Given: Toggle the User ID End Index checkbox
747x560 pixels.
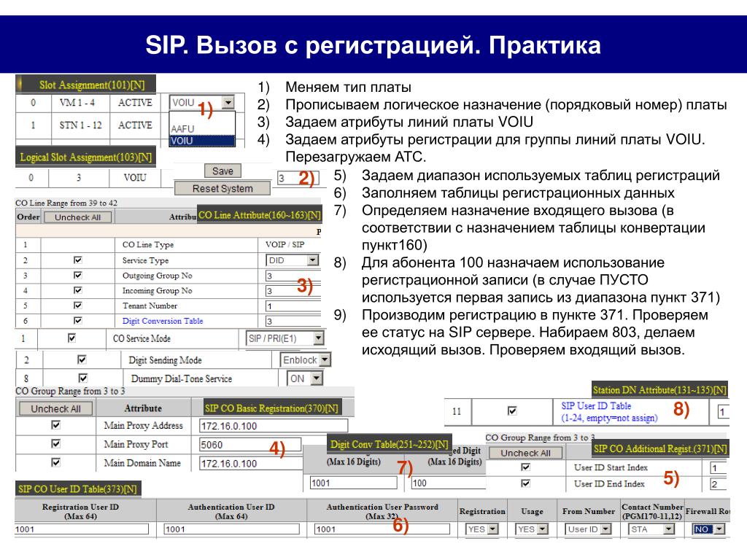Looking at the screenshot, I should coord(525,483).
